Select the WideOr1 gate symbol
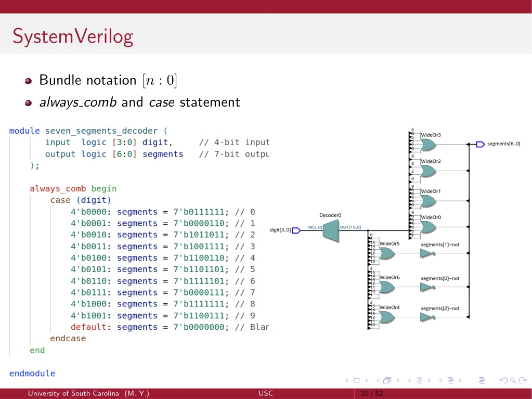This screenshot has height=399, width=532. (x=428, y=201)
